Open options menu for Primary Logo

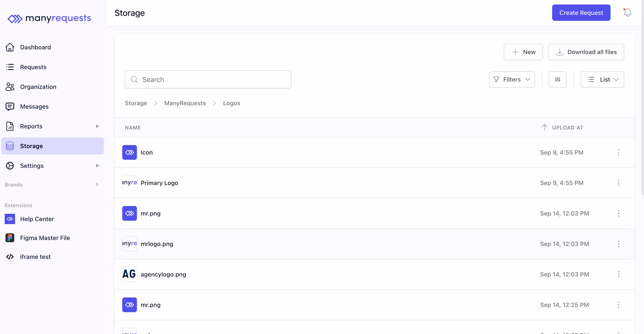point(618,183)
